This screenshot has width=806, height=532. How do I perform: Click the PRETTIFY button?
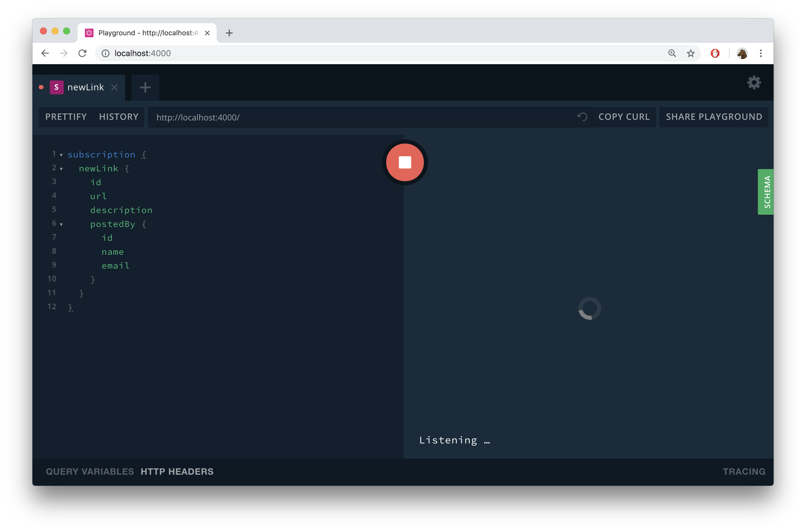click(x=66, y=117)
